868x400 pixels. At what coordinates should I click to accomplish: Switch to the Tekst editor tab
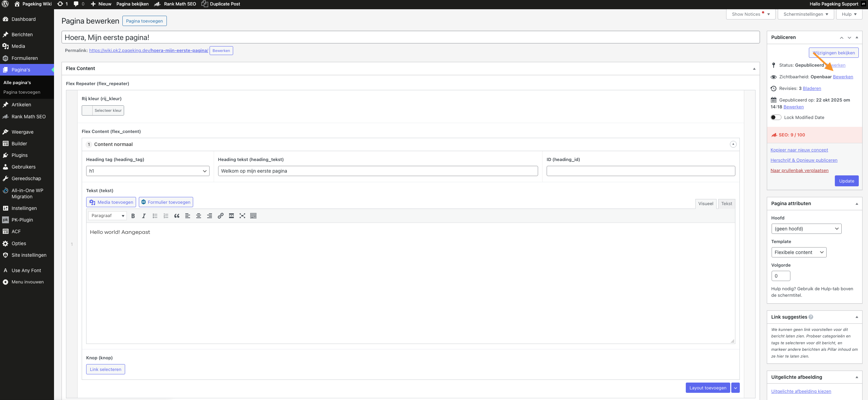click(726, 203)
